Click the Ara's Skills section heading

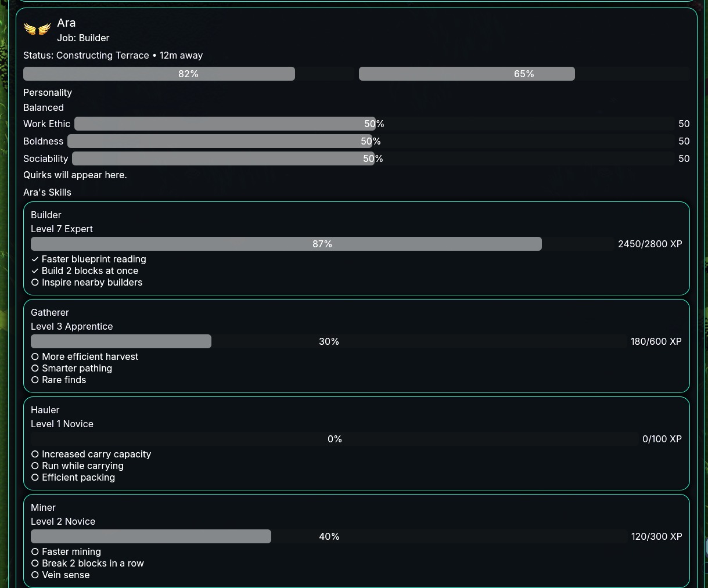47,193
